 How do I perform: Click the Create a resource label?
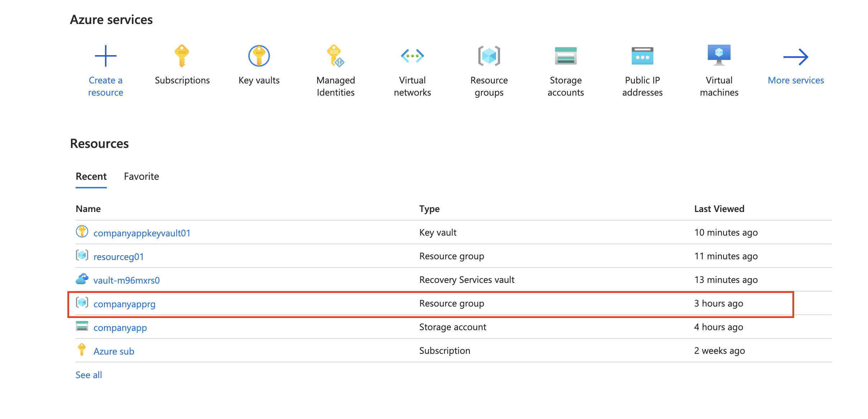(x=106, y=86)
